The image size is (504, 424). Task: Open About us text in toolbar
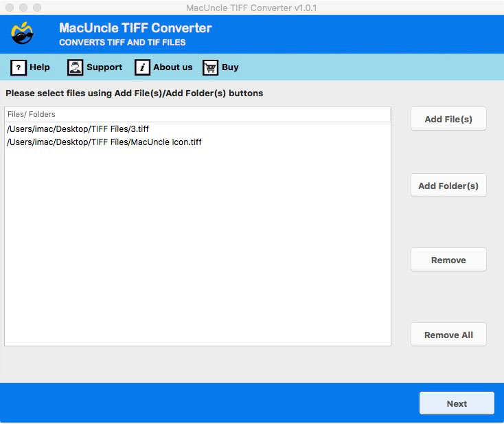pos(173,67)
